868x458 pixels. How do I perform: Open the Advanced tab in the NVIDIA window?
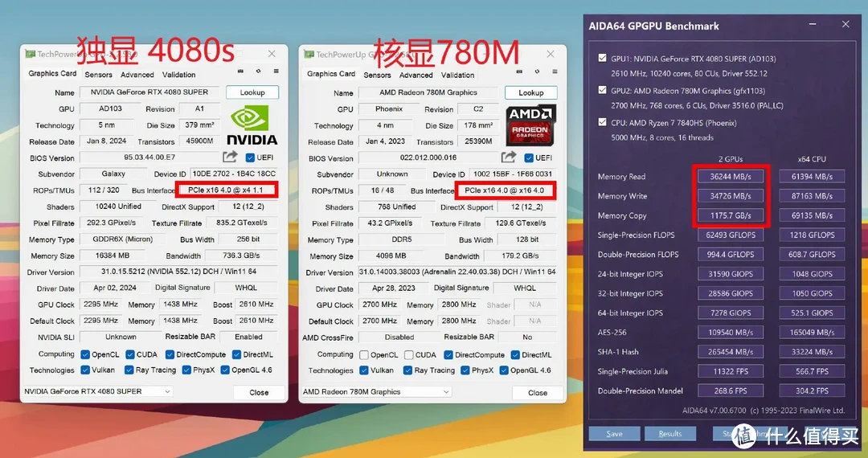(x=137, y=75)
